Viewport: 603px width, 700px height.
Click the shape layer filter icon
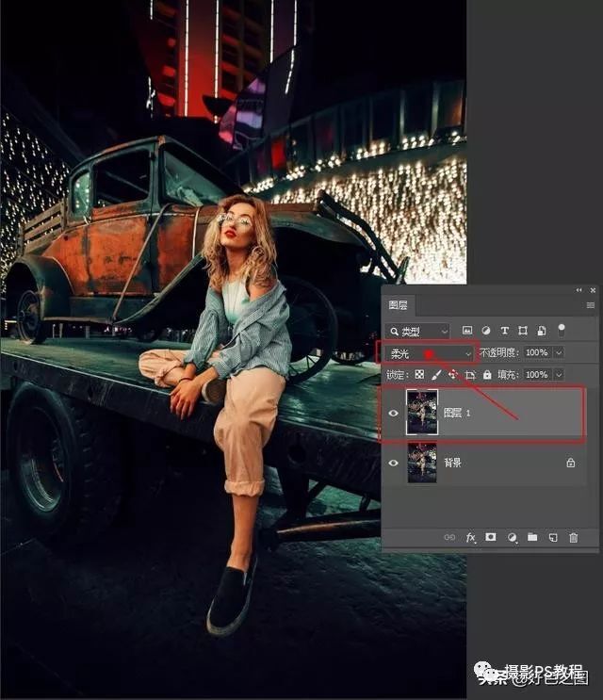(523, 331)
